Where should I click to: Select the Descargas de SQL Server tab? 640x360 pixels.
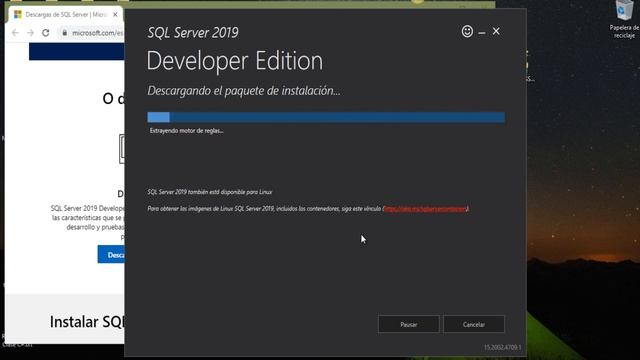(x=65, y=15)
